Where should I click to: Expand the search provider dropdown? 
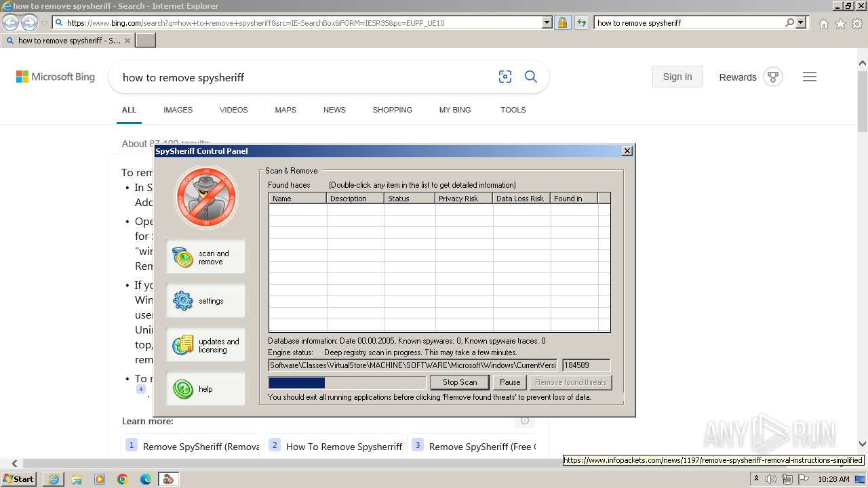pos(801,23)
